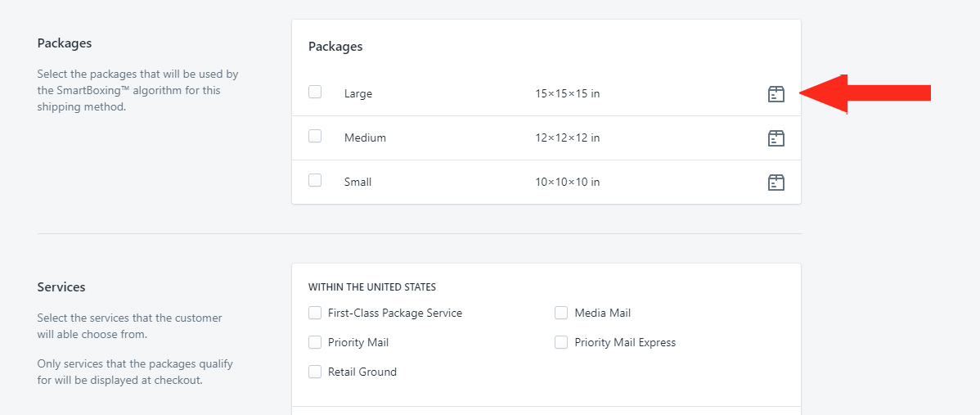This screenshot has height=415, width=980.
Task: Click the Medium package name
Action: (x=365, y=138)
